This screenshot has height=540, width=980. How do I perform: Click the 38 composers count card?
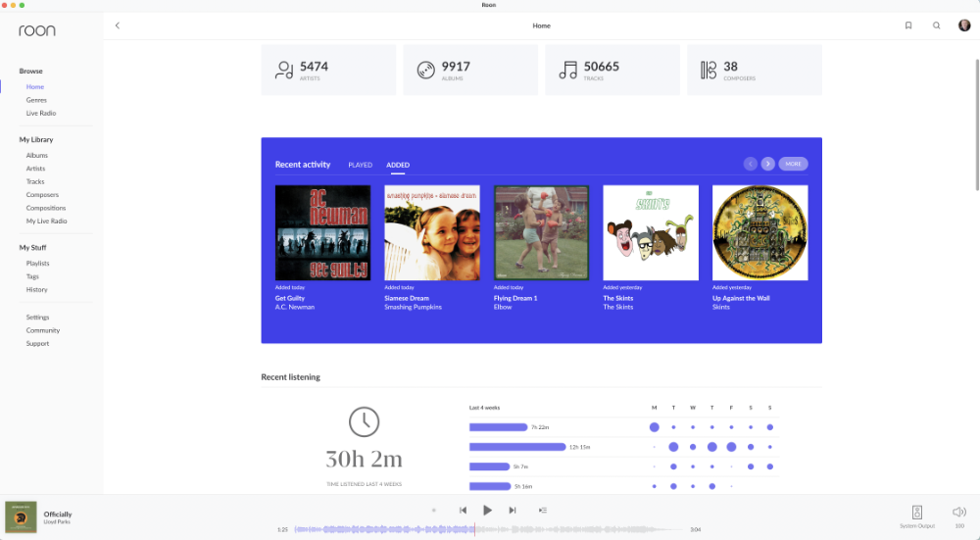click(755, 70)
